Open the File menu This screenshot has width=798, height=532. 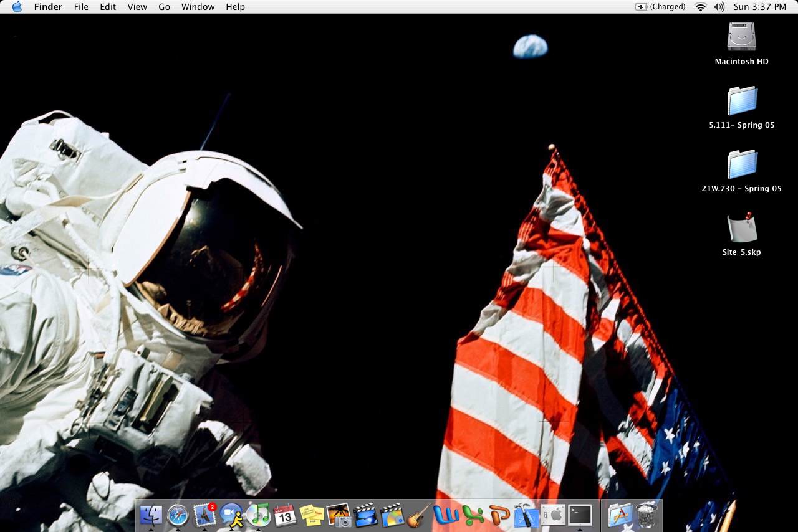[x=81, y=7]
